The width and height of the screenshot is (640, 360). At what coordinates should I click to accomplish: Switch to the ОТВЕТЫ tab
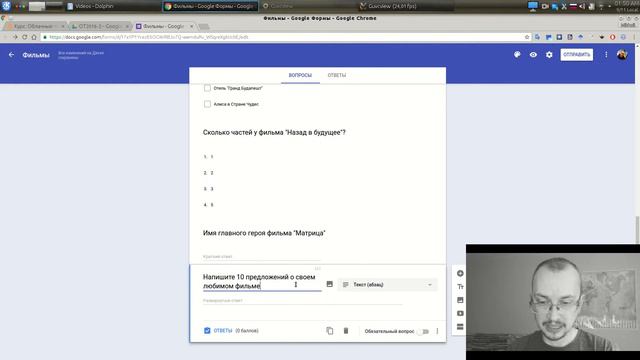click(337, 76)
